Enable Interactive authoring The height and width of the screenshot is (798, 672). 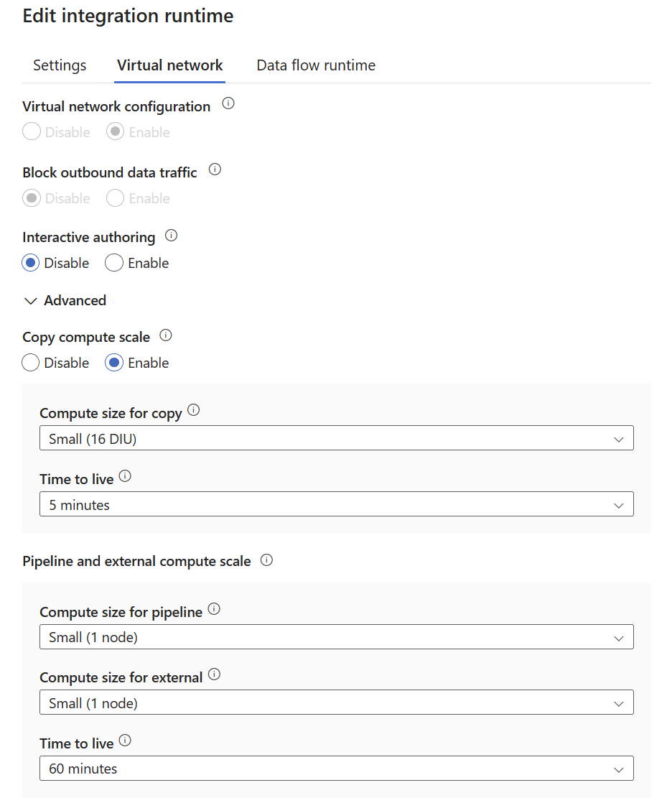(x=113, y=263)
